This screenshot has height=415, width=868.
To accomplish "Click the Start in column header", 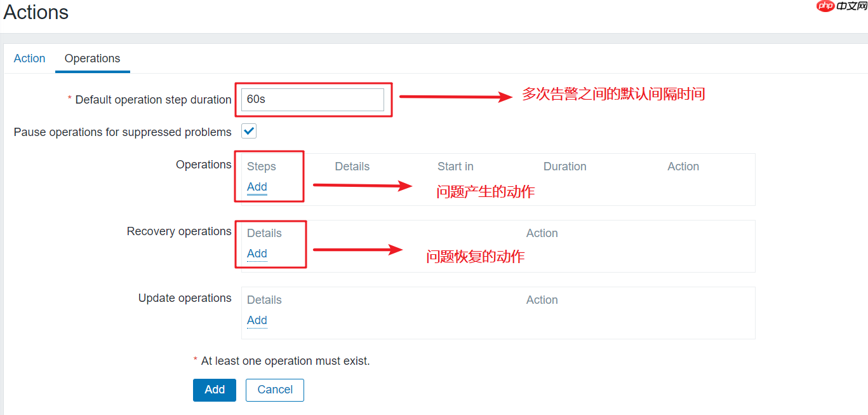I will pyautogui.click(x=455, y=167).
